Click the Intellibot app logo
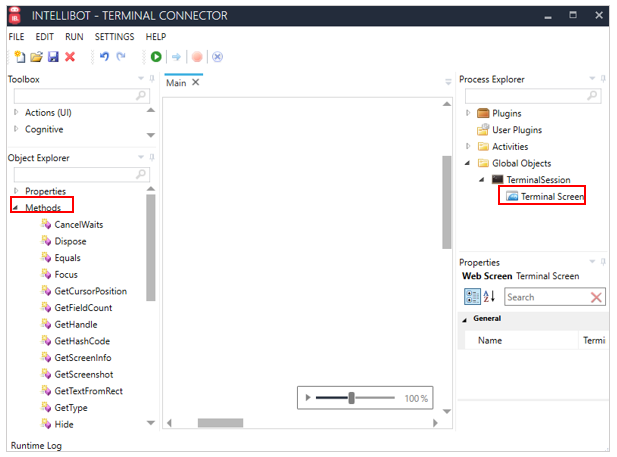Screen dimensions: 617x457 pyautogui.click(x=15, y=16)
